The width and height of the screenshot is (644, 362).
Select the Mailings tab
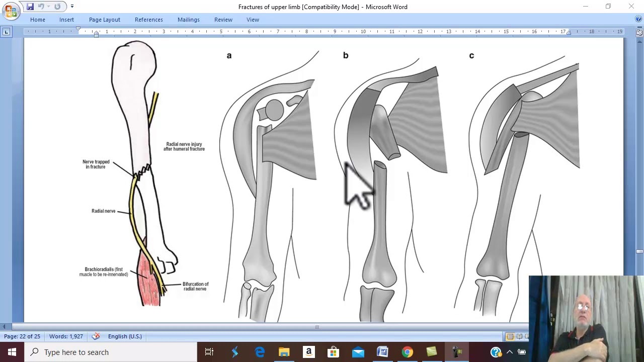click(189, 20)
